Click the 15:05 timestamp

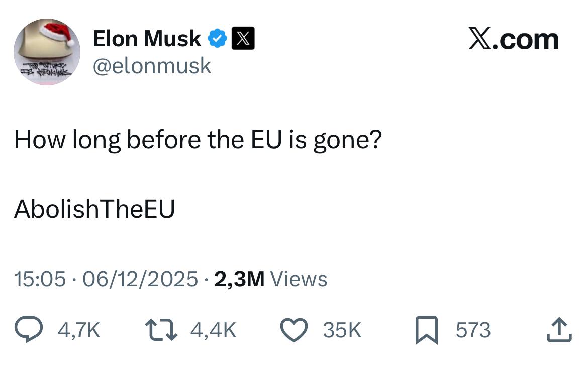[40, 279]
